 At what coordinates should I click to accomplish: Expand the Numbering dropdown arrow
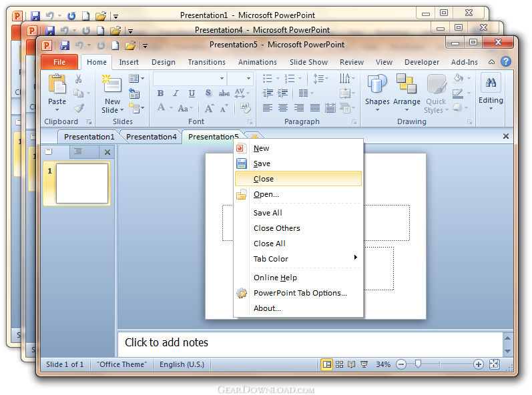pos(300,79)
